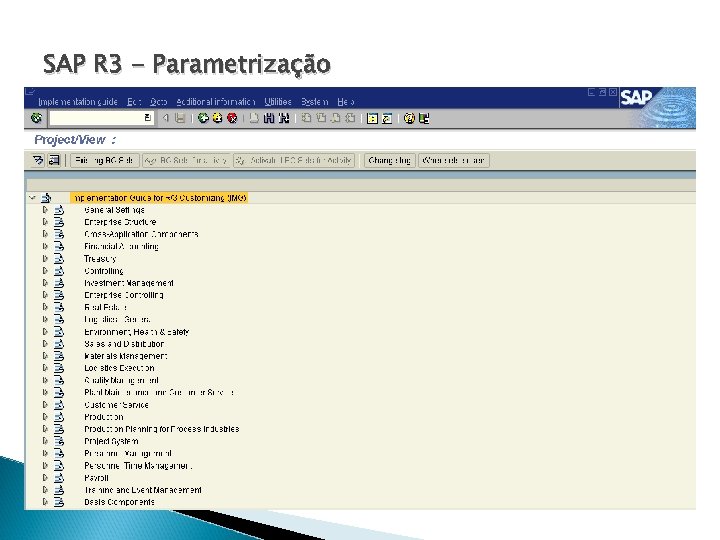Viewport: 720px width, 540px height.
Task: Expand the General Settings node
Action: 45,210
